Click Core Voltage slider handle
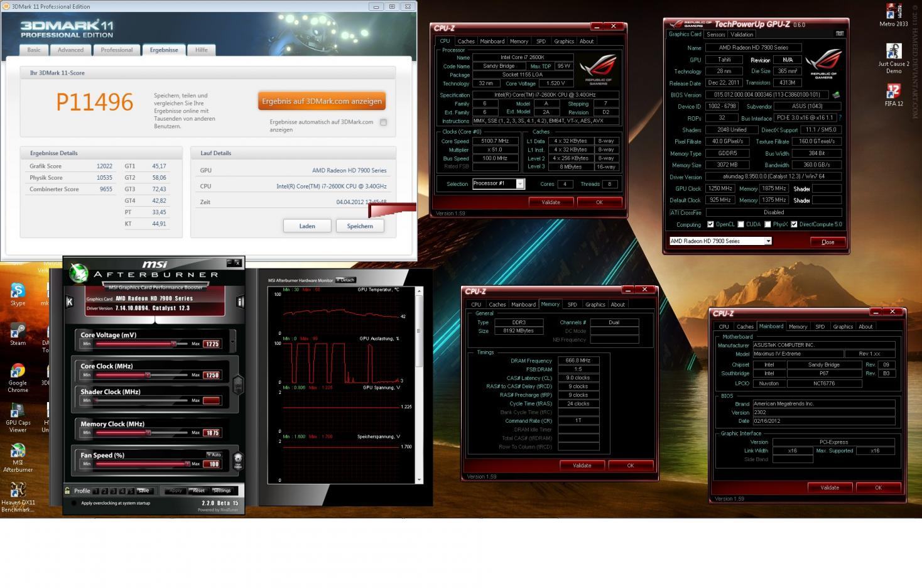Image resolution: width=922 pixels, height=588 pixels. (x=173, y=344)
